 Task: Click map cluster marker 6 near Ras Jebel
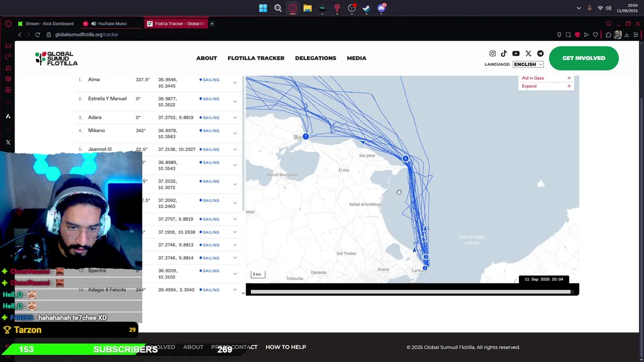pos(406,159)
